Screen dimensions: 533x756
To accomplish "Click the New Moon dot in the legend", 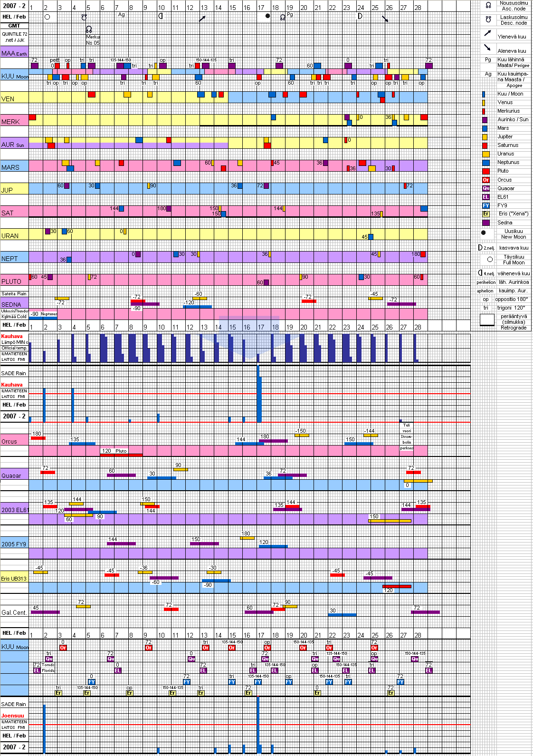I will [484, 233].
